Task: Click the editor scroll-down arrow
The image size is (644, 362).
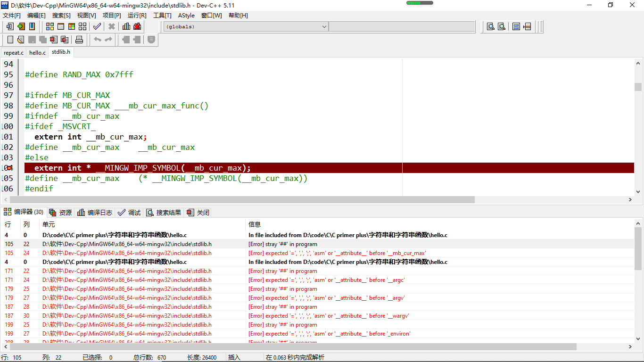Action: click(638, 191)
